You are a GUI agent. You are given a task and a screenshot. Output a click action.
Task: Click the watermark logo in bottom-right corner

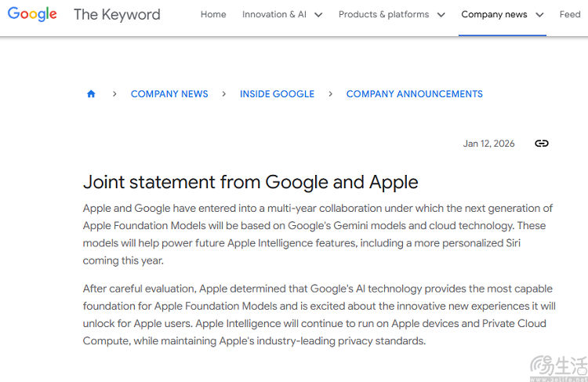(557, 367)
